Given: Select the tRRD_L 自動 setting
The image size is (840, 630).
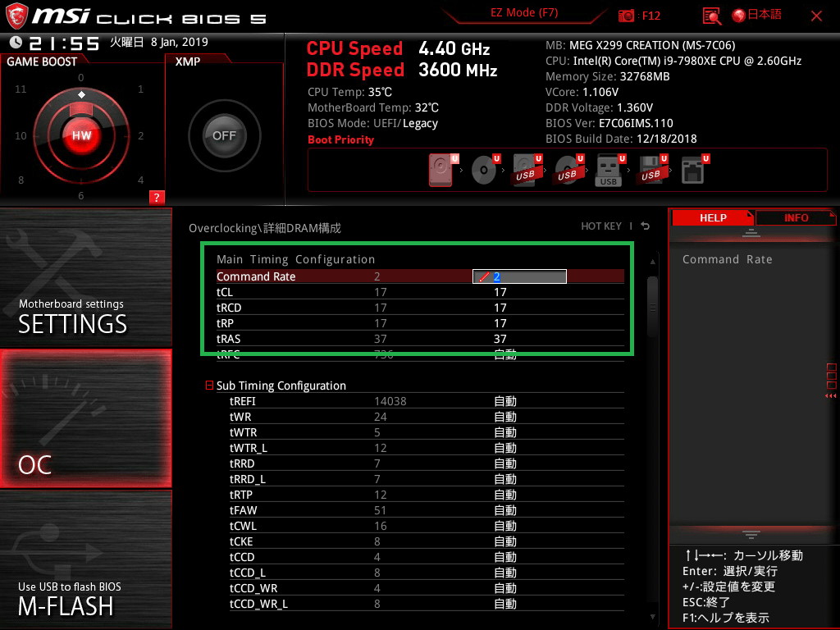Looking at the screenshot, I should (505, 479).
